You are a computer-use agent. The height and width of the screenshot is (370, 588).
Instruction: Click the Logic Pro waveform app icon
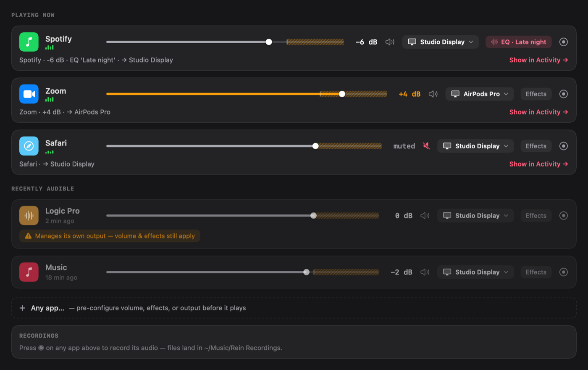pos(29,216)
